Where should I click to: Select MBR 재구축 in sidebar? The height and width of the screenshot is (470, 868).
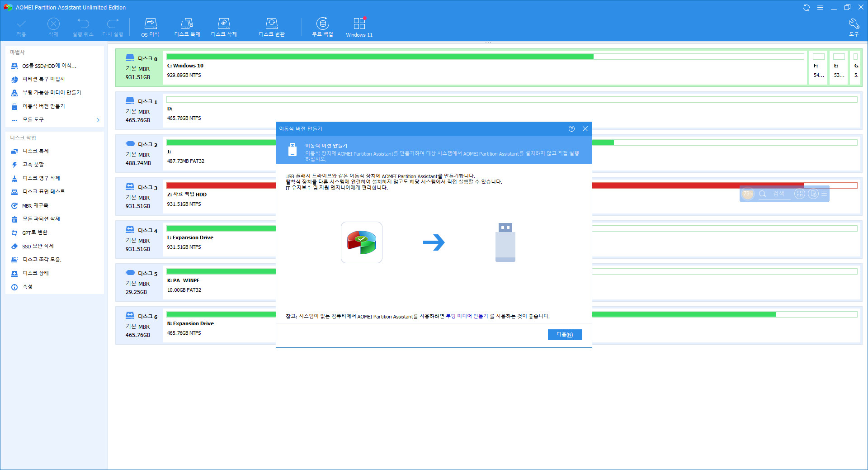[x=35, y=205]
